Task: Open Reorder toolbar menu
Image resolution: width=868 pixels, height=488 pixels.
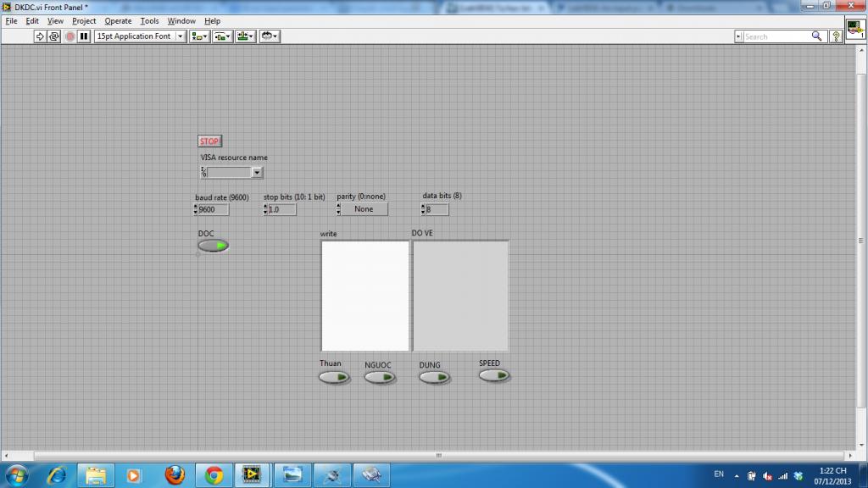Action: [270, 36]
